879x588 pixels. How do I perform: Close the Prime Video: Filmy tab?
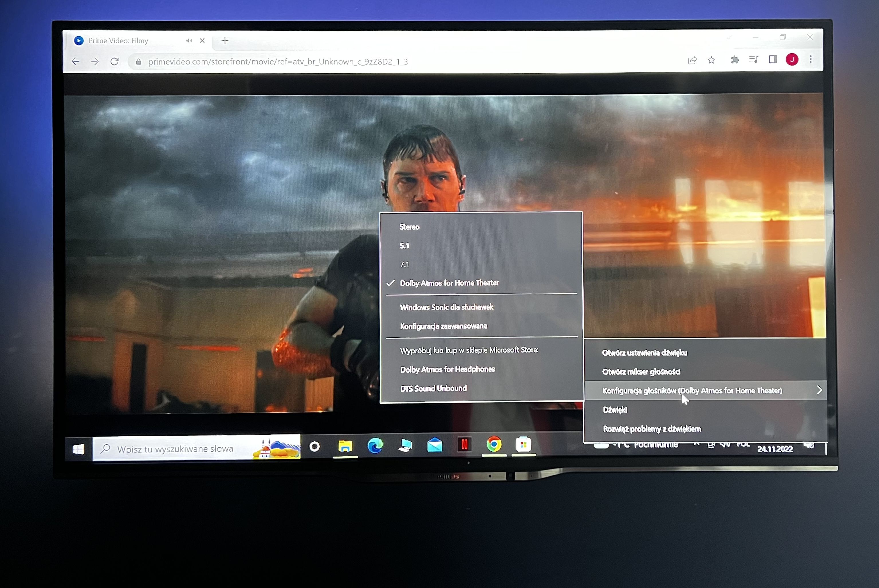[x=202, y=40]
